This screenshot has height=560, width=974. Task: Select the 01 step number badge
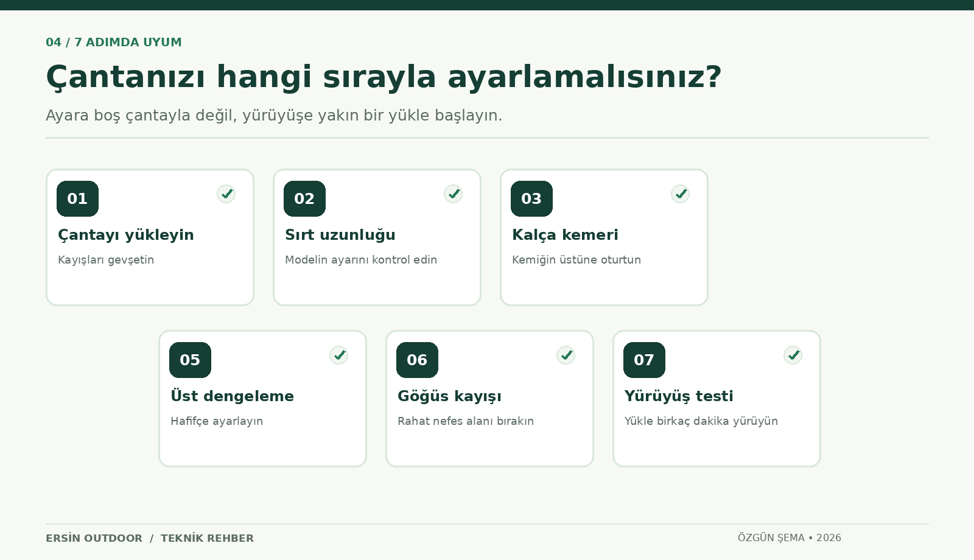coord(77,198)
